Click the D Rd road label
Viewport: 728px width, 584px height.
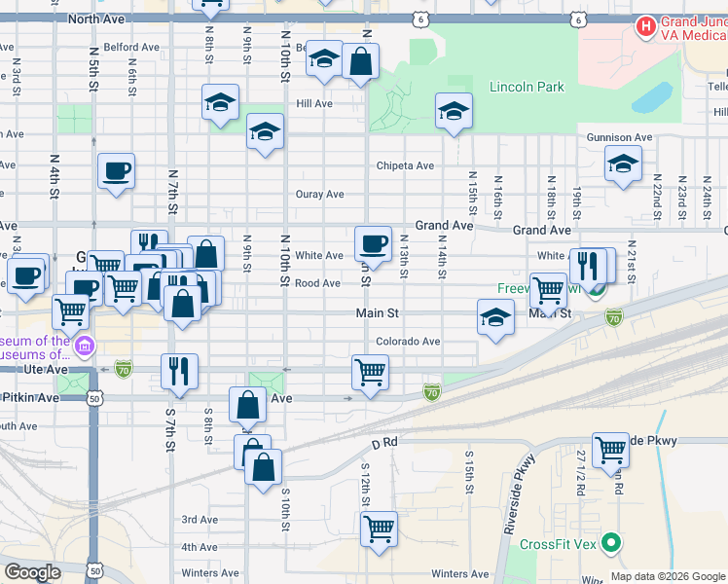pyautogui.click(x=384, y=443)
